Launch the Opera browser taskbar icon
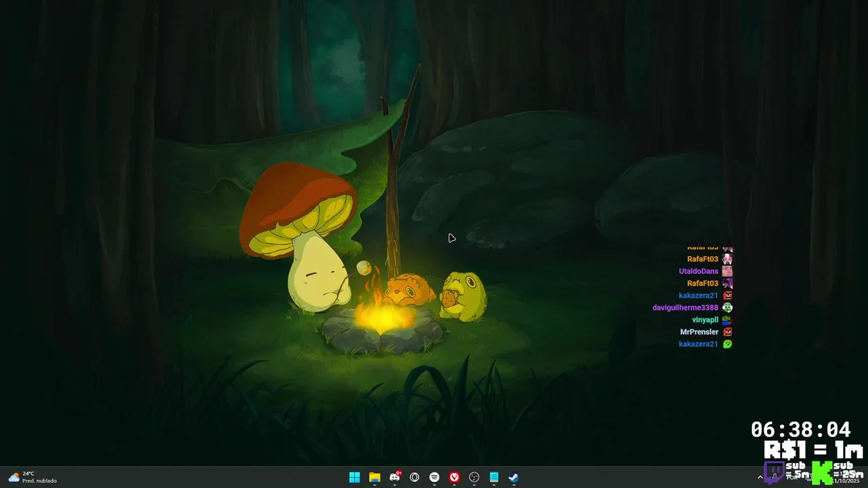Screen dimensions: 868x488 click(x=414, y=477)
